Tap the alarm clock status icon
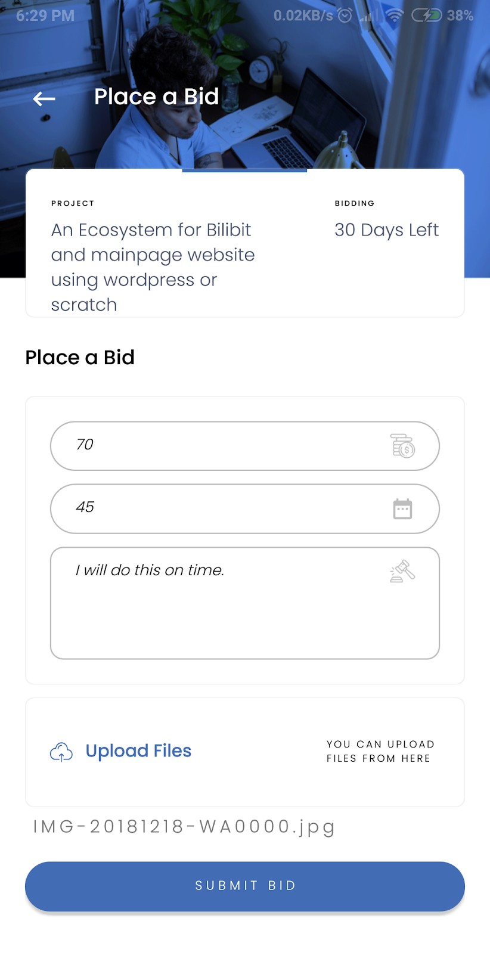Image resolution: width=490 pixels, height=980 pixels. 345,15
